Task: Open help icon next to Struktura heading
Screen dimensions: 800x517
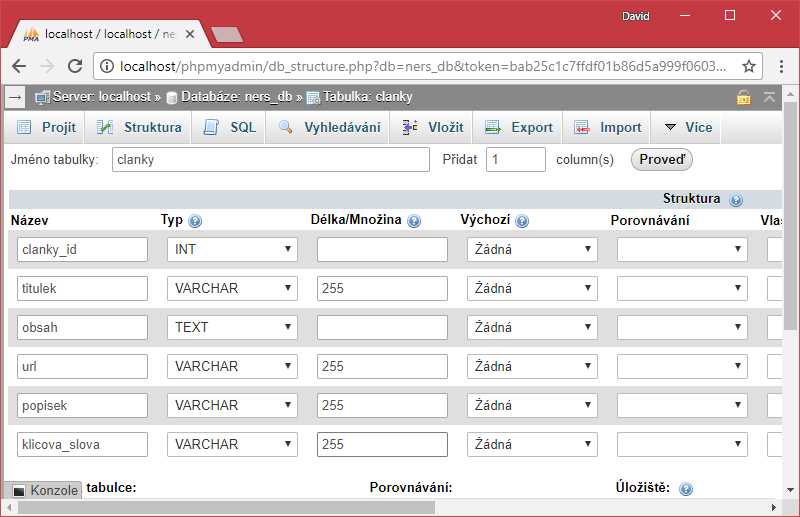Action: coord(736,200)
